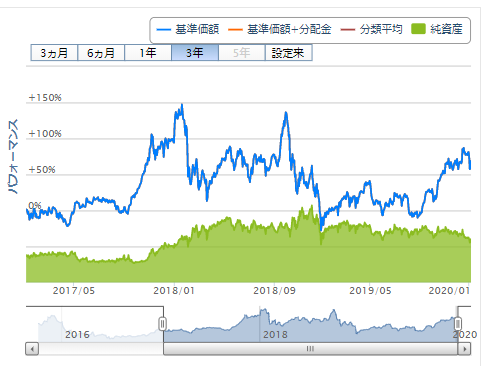Click the +50% axis label

[x=42, y=170]
